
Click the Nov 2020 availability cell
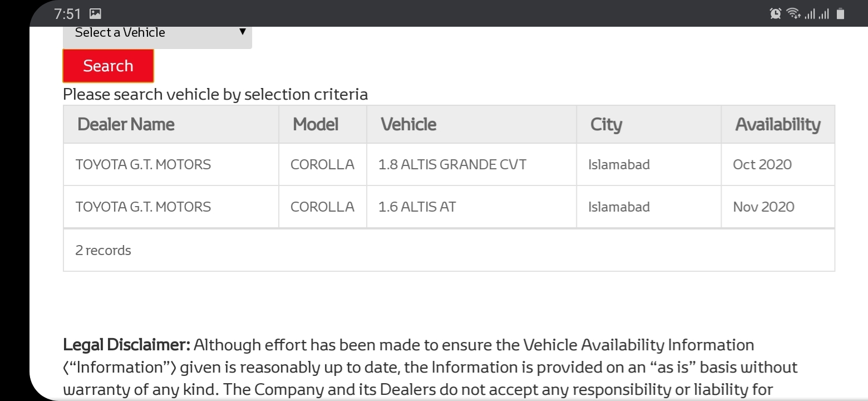click(763, 207)
